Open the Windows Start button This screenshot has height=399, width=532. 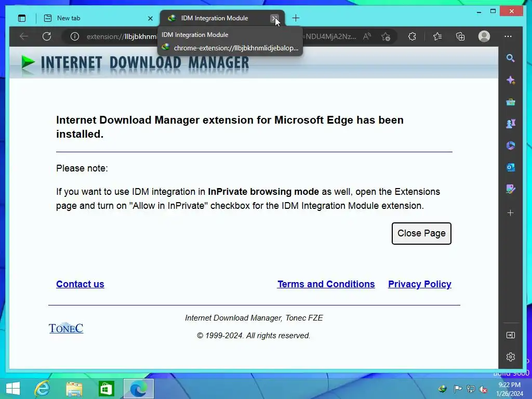coord(13,389)
